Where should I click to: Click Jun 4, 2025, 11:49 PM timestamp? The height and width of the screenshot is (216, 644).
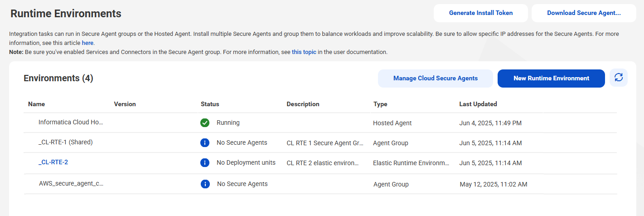pyautogui.click(x=491, y=123)
